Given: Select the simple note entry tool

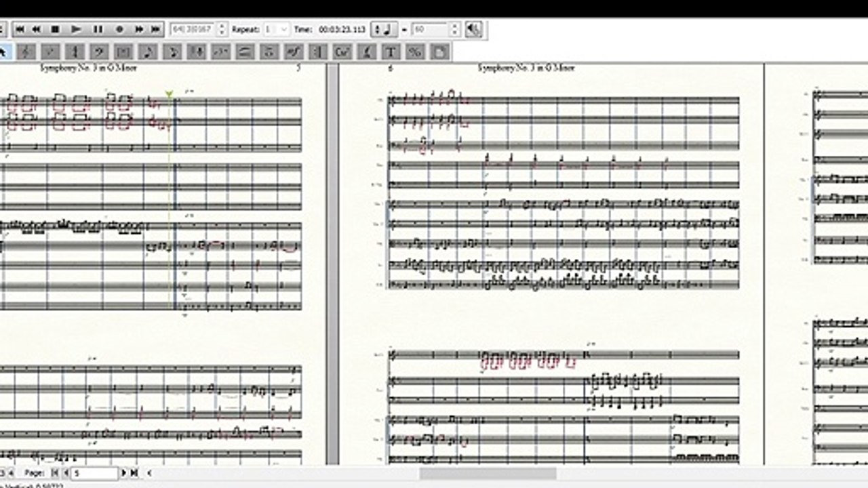Looking at the screenshot, I should coord(148,52).
